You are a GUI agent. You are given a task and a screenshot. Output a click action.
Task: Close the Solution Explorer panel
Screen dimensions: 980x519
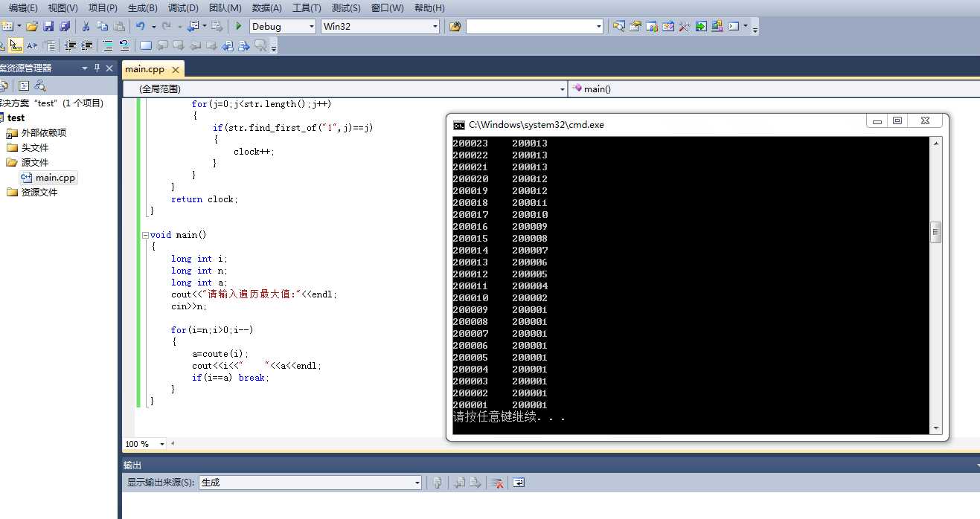point(110,68)
